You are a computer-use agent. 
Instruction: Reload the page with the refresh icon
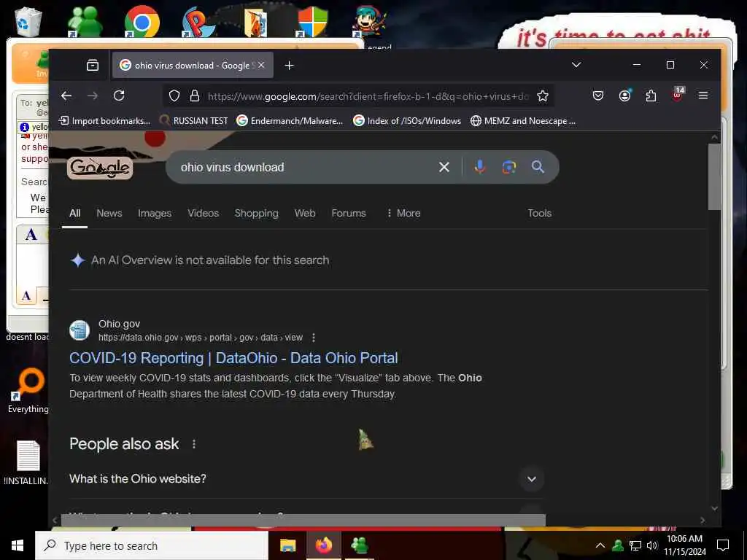point(119,96)
